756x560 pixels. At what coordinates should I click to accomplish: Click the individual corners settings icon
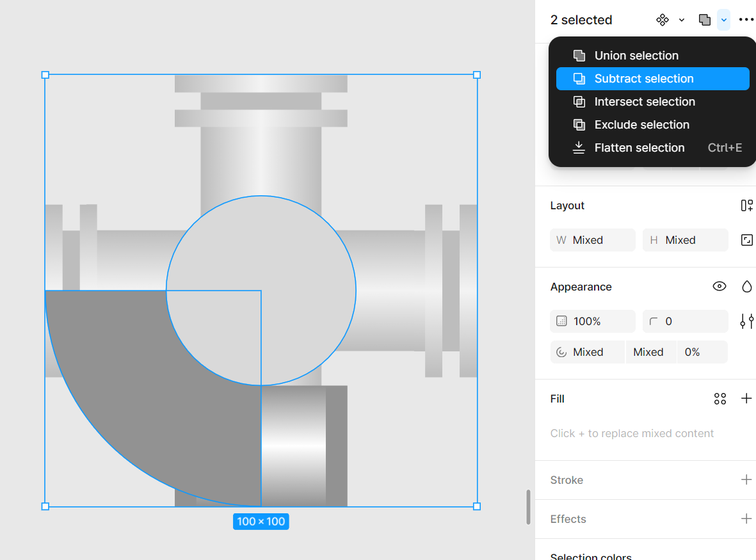coord(746,321)
